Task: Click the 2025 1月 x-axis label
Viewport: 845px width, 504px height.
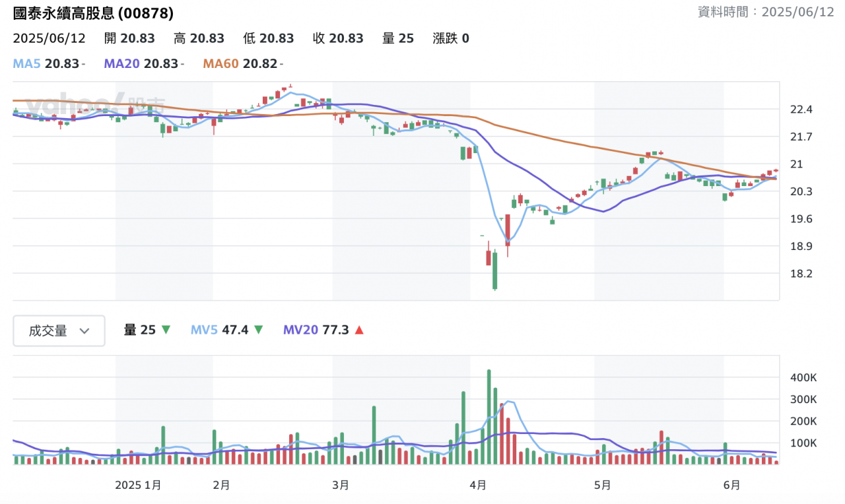Action: [x=138, y=485]
